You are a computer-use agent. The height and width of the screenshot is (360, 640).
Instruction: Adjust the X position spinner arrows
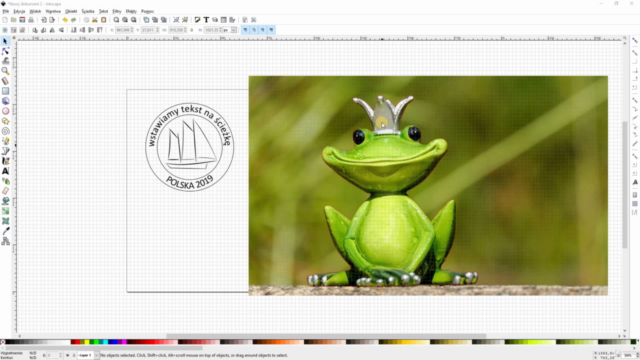click(x=132, y=30)
